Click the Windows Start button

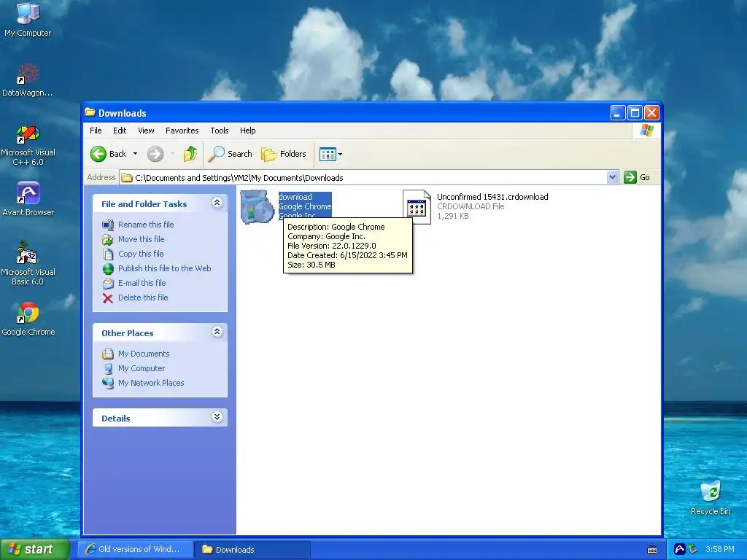point(35,549)
